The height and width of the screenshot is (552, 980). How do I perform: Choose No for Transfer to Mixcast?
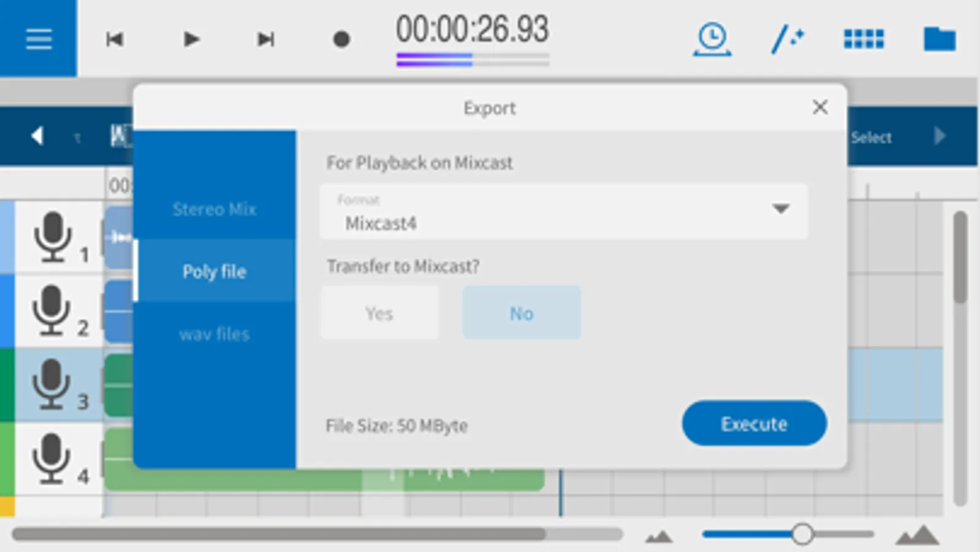(522, 313)
